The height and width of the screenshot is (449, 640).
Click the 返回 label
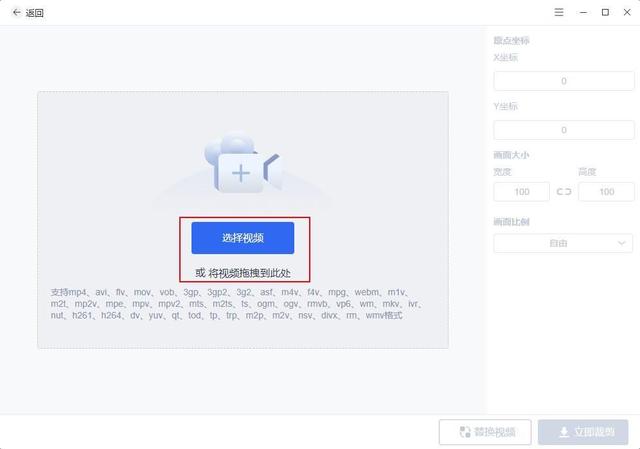(x=34, y=13)
